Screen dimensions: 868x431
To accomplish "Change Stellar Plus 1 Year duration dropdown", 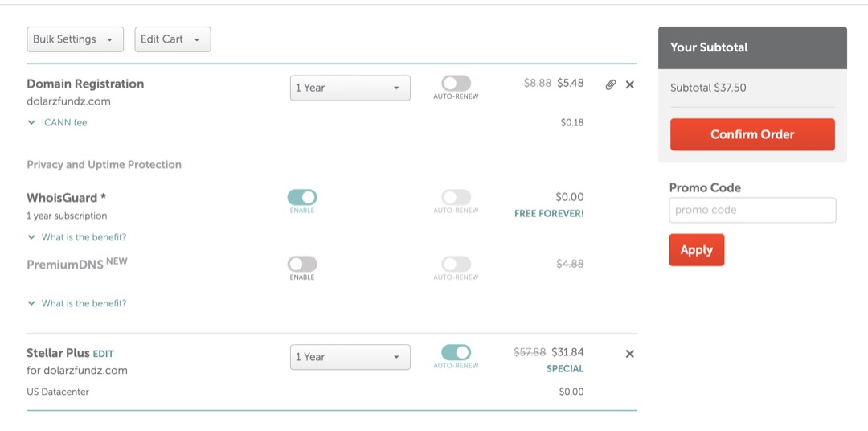I will [350, 357].
